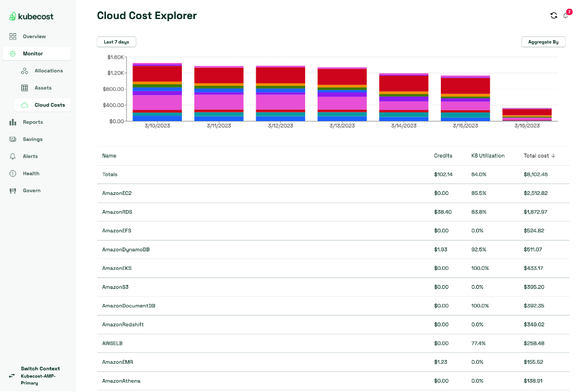Click the Health info icon
Viewport: 587px width, 392px height.
pos(12,173)
